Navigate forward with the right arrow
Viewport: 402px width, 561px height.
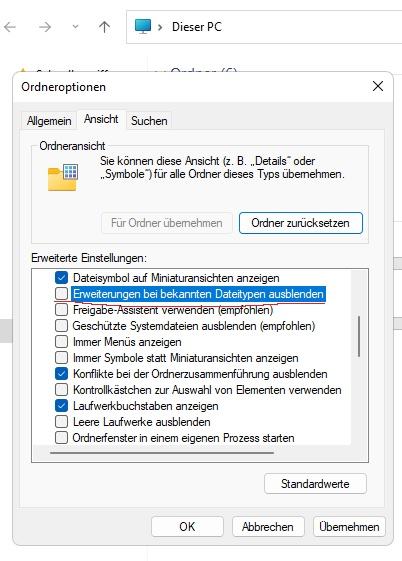coord(45,27)
